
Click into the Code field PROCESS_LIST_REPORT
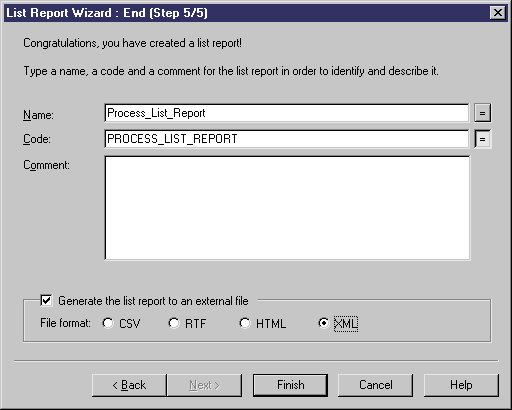point(287,139)
